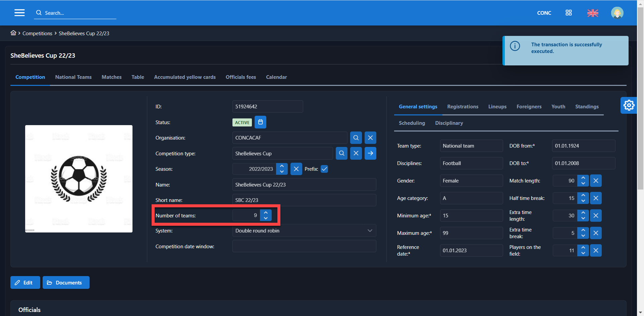Toggle the Prefix checkbox
The height and width of the screenshot is (316, 644).
click(x=324, y=169)
